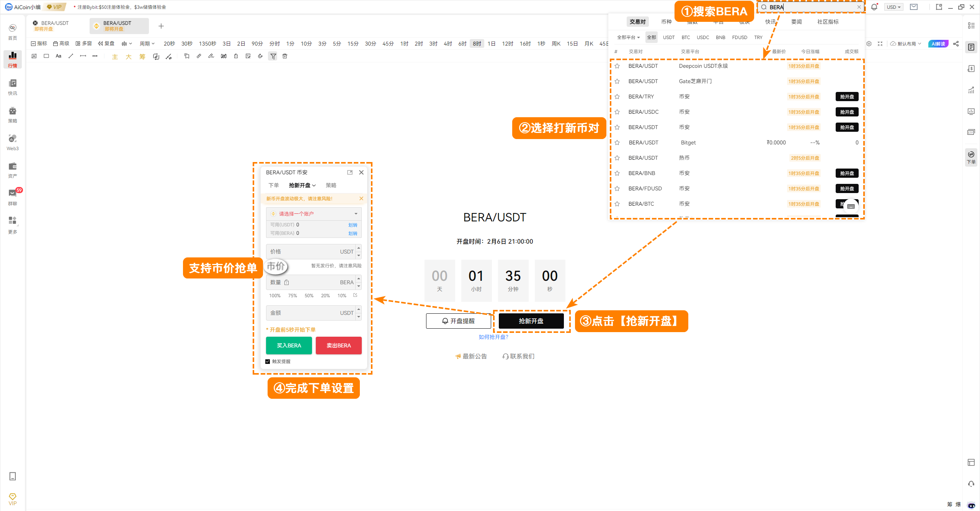Click 抢开盘 button for BERA/TRY row

click(x=847, y=97)
